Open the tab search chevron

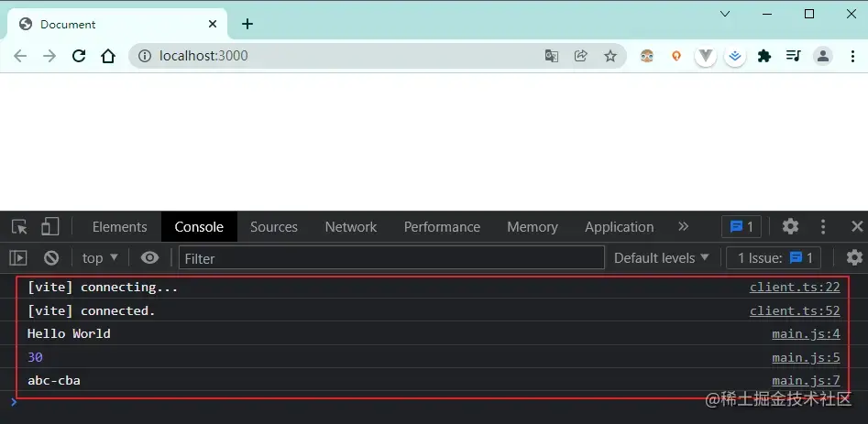[725, 14]
